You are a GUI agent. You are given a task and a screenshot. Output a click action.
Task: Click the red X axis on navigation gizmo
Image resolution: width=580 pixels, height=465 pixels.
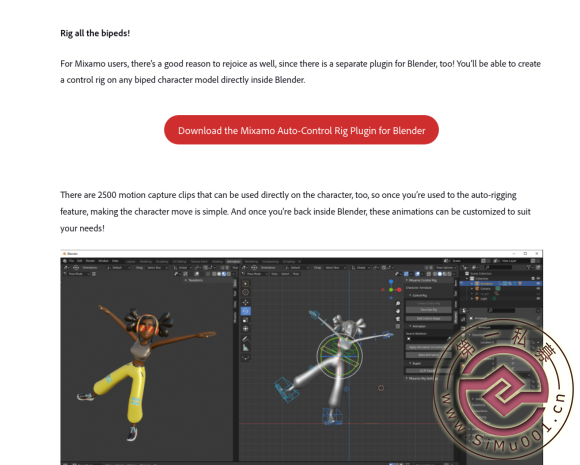pyautogui.click(x=399, y=290)
